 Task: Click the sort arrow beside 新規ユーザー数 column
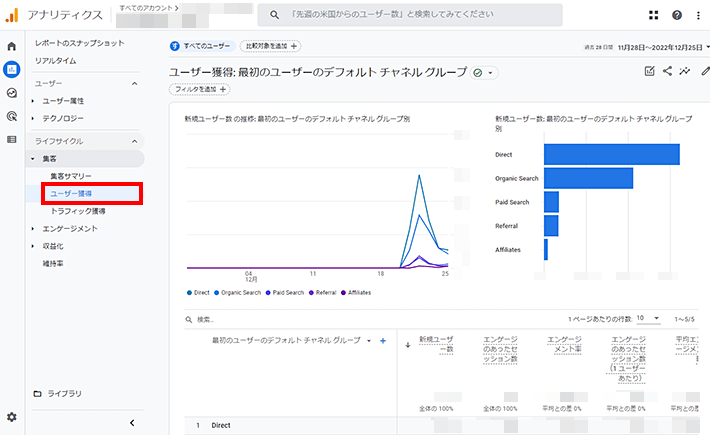tap(408, 345)
